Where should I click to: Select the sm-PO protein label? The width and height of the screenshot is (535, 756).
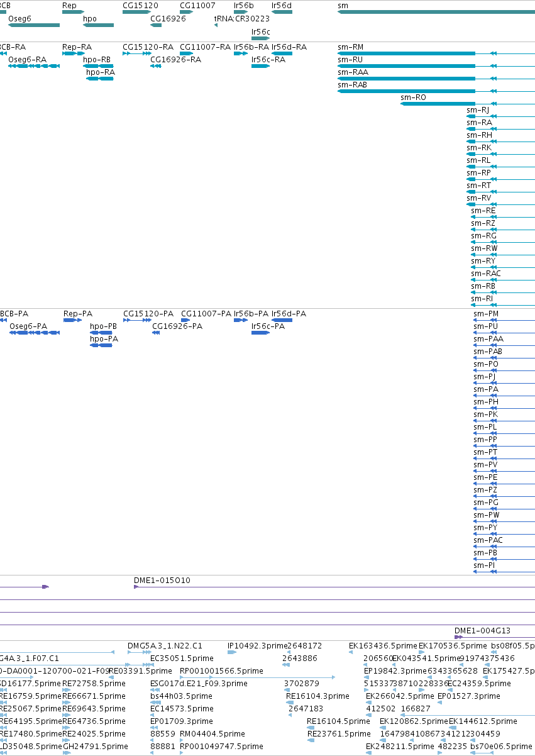(x=486, y=364)
